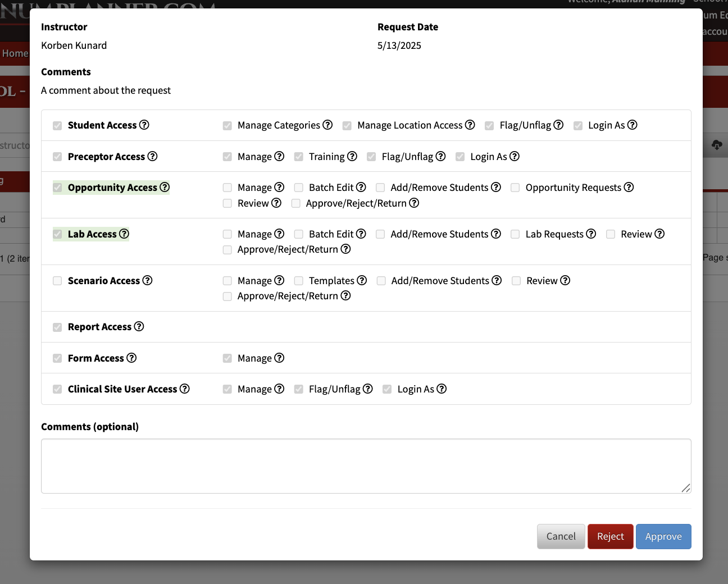728x584 pixels.
Task: Click into the optional Comments text area
Action: tap(366, 466)
